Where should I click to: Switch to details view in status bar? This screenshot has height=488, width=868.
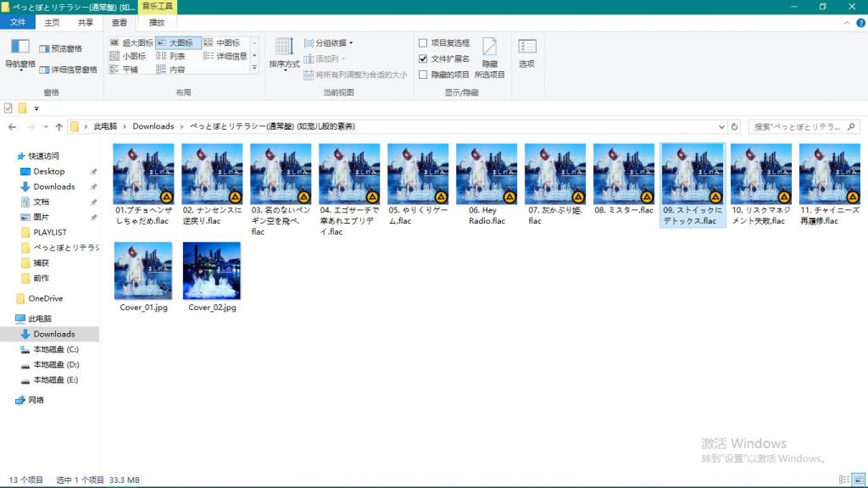(x=844, y=480)
